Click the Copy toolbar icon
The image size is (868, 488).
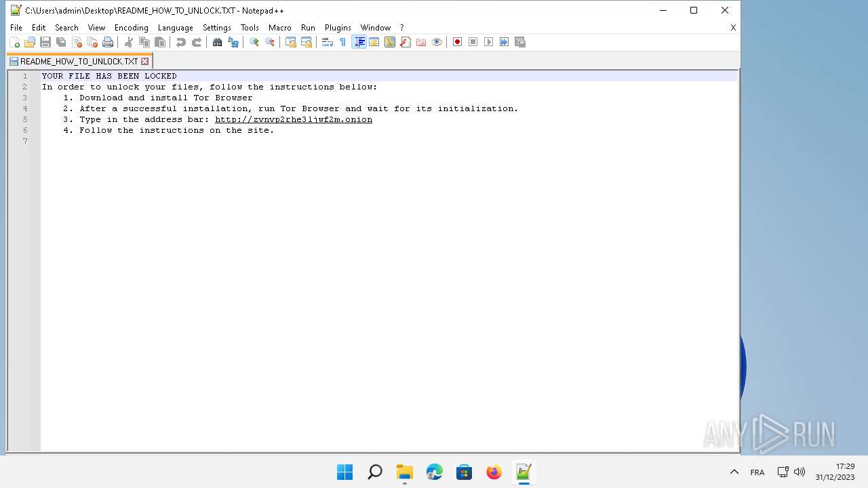(x=144, y=42)
